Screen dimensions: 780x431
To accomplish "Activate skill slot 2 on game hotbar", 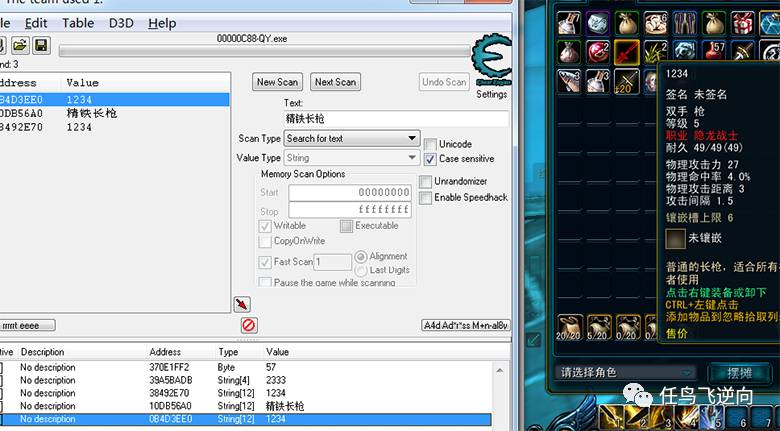I will (637, 417).
